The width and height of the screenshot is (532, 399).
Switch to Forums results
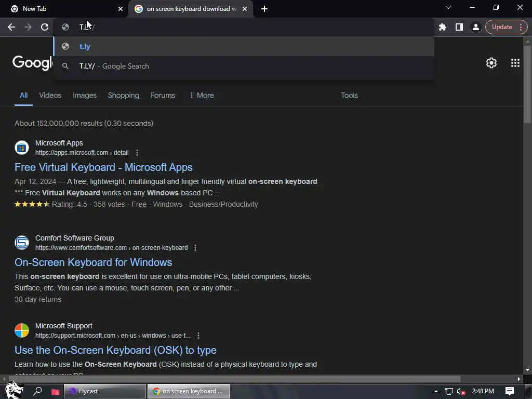pos(163,96)
